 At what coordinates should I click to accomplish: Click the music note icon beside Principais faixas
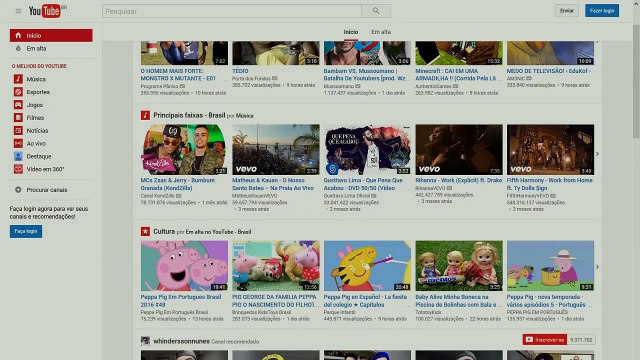tap(145, 116)
